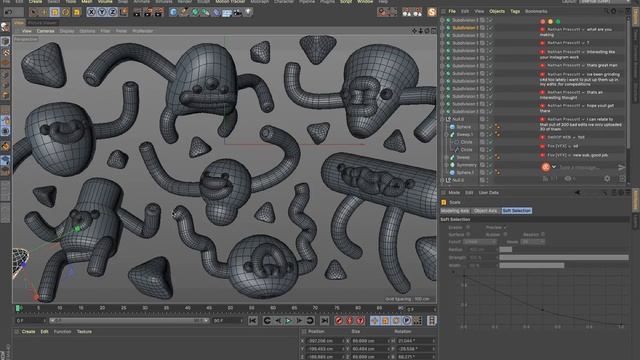This screenshot has width=640, height=360.
Task: Click frame 45 on timeline ruler
Action: click(x=208, y=308)
